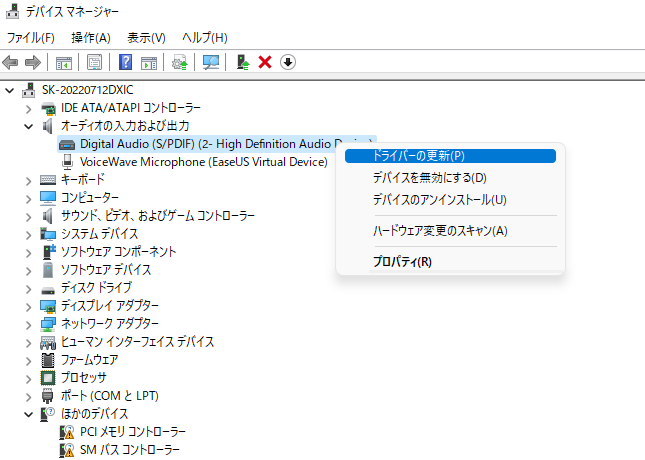
Task: Click the VoiceWave Microphone device icon
Action: 67,162
